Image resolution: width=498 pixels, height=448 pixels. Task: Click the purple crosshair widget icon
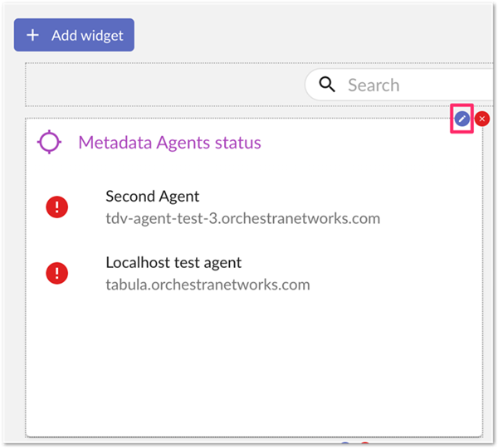(x=50, y=142)
